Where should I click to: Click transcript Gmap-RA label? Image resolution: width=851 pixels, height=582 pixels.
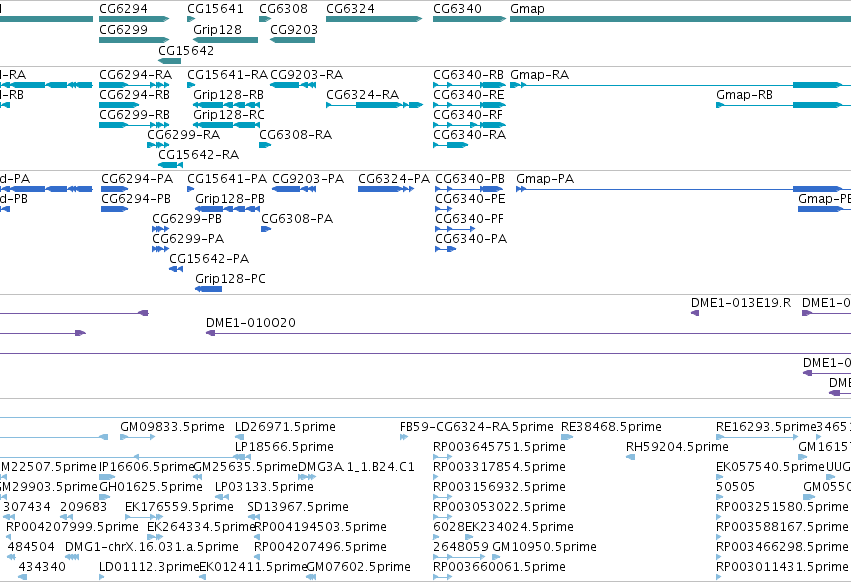click(x=539, y=74)
